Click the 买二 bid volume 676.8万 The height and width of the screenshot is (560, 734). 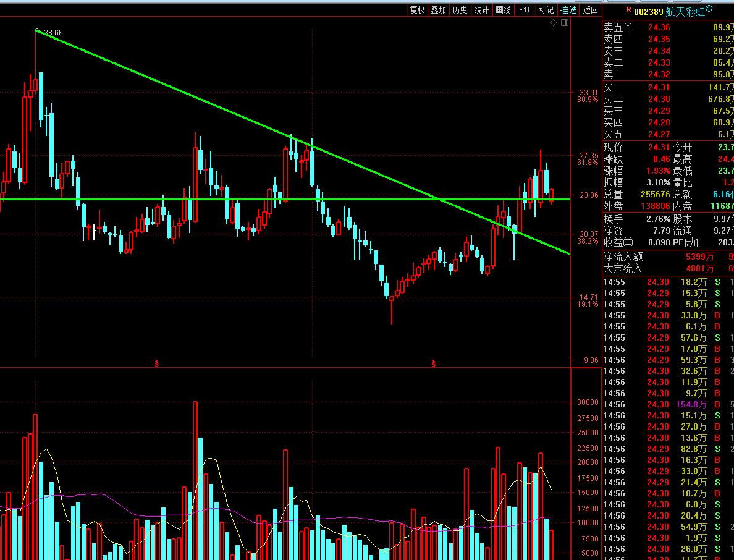pos(721,100)
